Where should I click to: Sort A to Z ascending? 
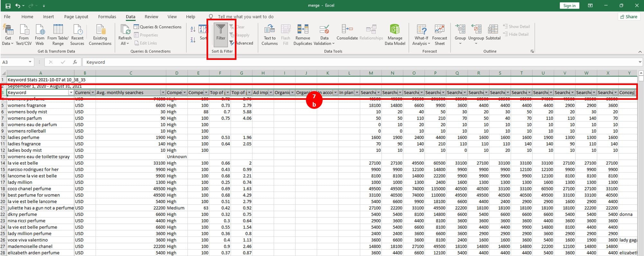pyautogui.click(x=193, y=30)
